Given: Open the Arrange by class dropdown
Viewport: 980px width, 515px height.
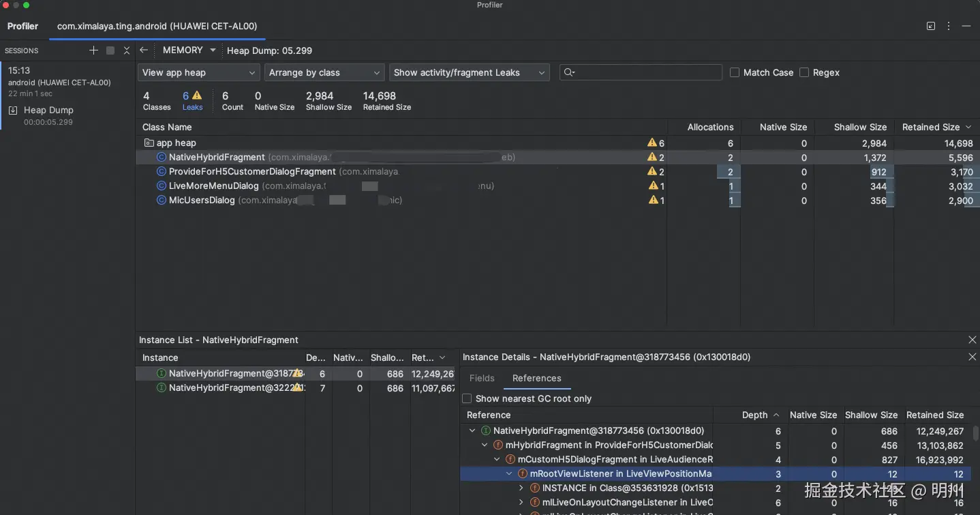Looking at the screenshot, I should [x=324, y=72].
